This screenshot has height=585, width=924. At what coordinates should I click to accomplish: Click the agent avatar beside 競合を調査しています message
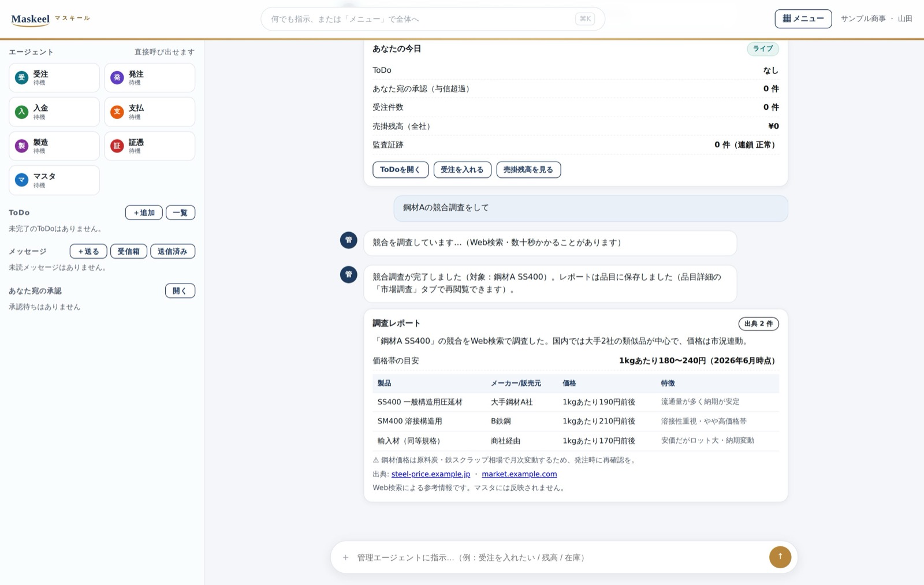348,240
